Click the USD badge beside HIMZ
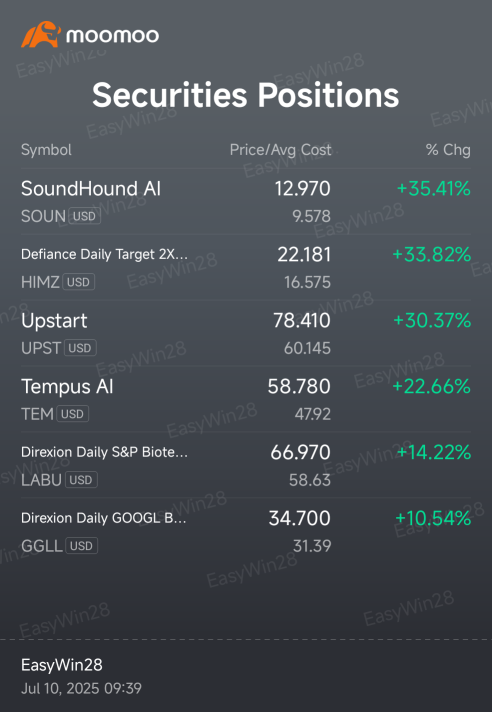 pyautogui.click(x=79, y=282)
